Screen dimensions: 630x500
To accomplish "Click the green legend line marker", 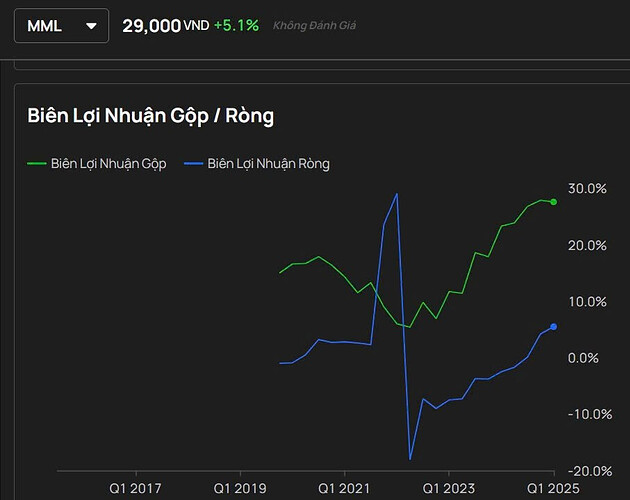I will pos(36,164).
